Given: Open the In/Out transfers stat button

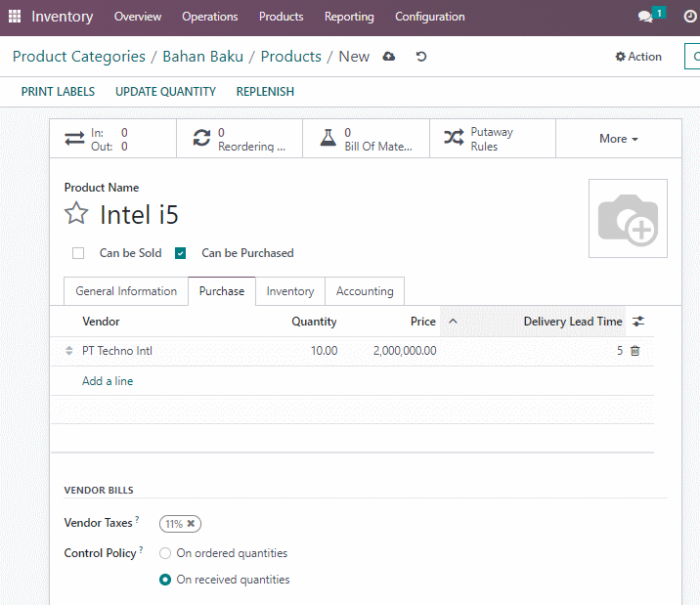Looking at the screenshot, I should pyautogui.click(x=113, y=139).
